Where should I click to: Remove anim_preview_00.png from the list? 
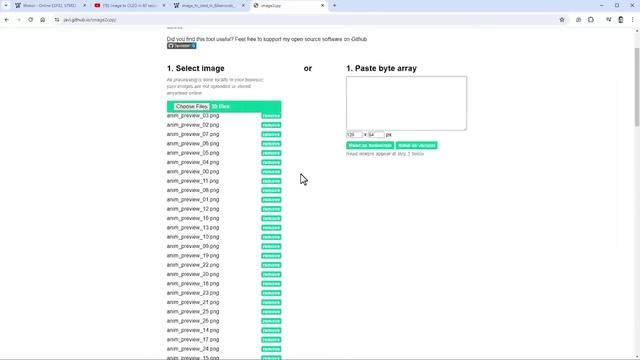point(271,172)
